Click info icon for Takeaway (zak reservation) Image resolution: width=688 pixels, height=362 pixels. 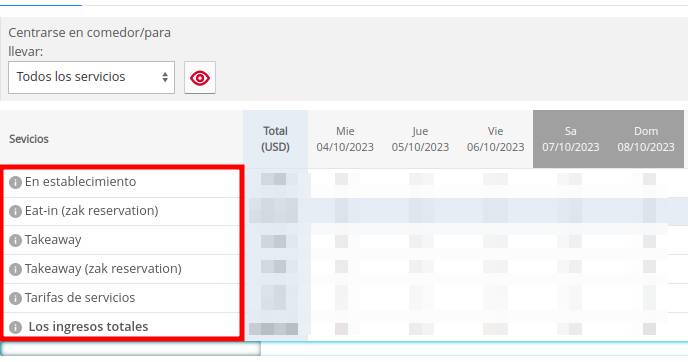pyautogui.click(x=15, y=269)
